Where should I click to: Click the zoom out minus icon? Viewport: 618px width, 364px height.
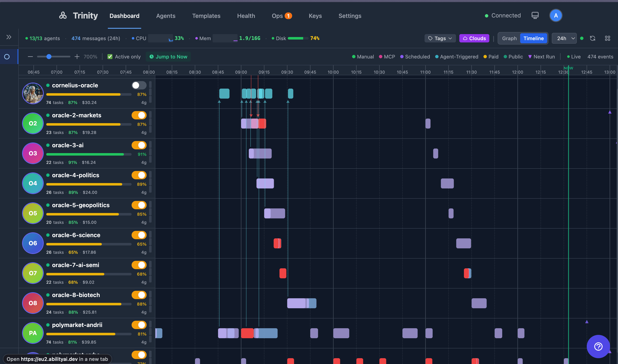(30, 57)
